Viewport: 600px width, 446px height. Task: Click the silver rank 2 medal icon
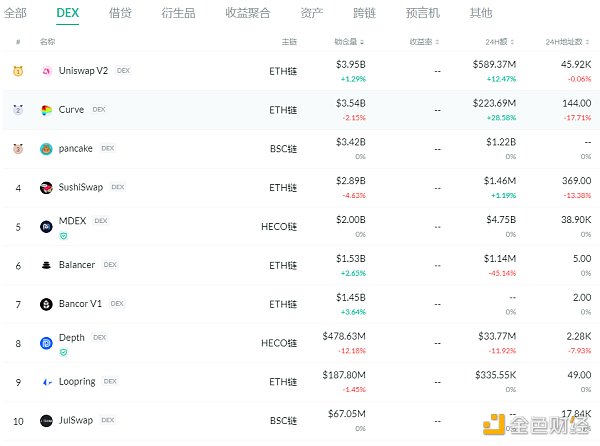[x=18, y=110]
